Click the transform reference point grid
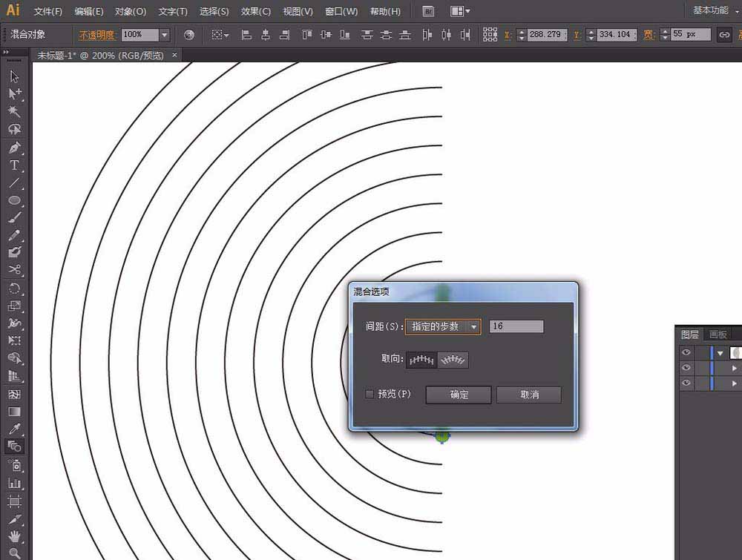This screenshot has width=742, height=560. (490, 35)
